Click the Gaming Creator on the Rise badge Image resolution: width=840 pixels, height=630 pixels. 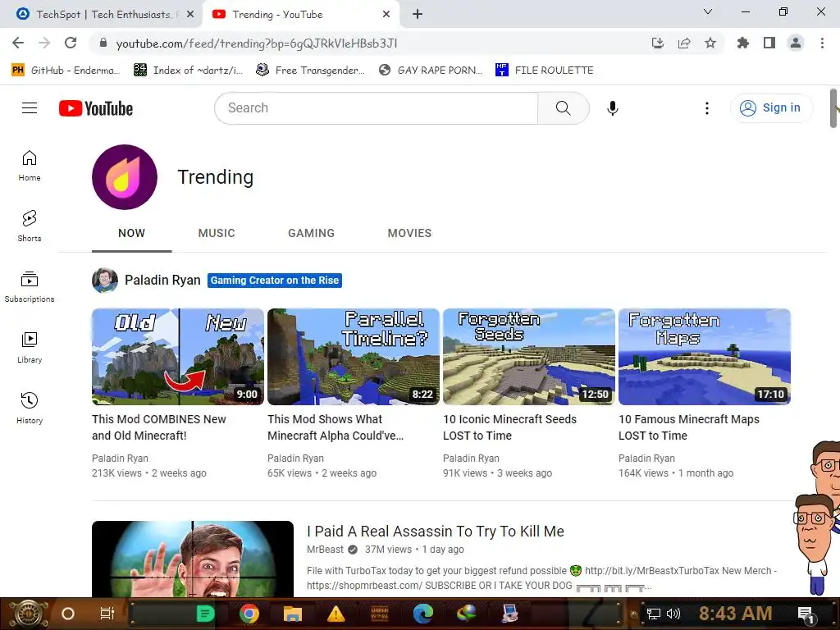(274, 281)
